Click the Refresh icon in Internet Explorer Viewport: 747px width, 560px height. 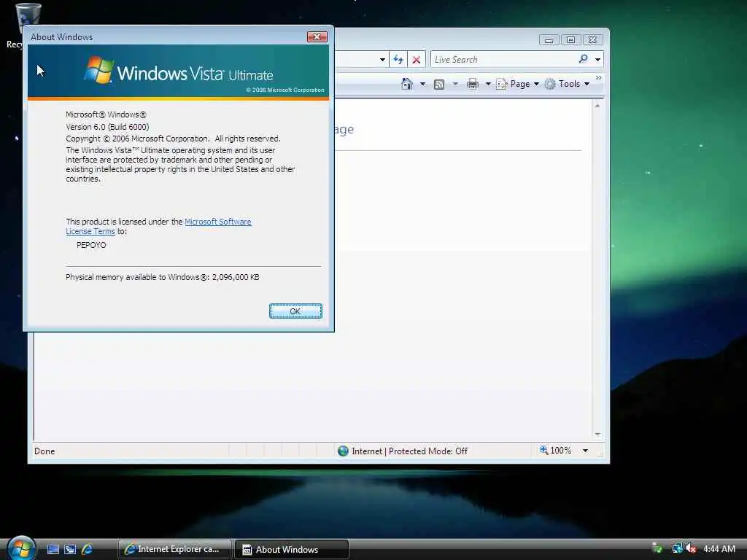[398, 60]
